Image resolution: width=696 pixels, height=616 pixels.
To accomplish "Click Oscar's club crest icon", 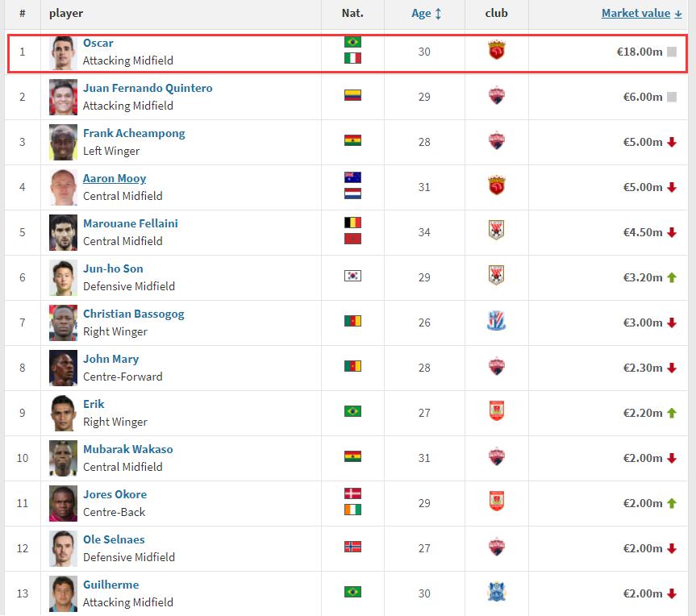I will [x=497, y=52].
